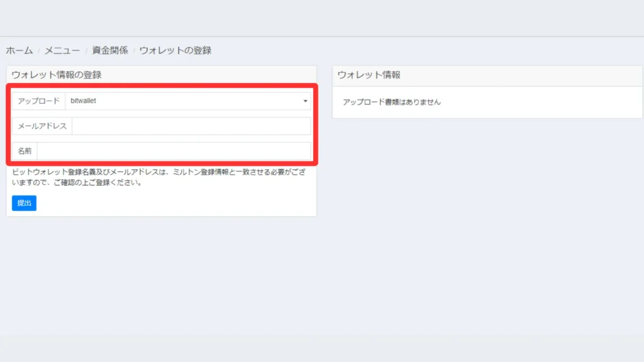Click the ウォレット情報 panel heading
This screenshot has width=644, height=362.
tap(369, 75)
